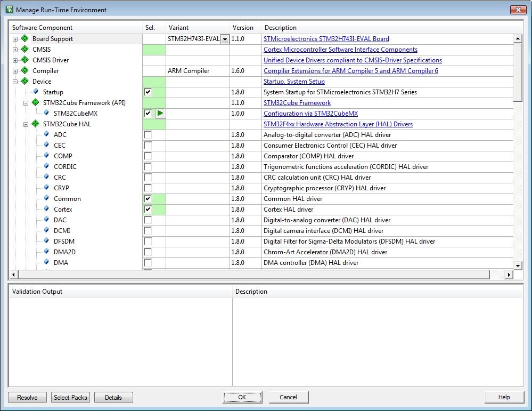
Task: Enable the ADC HAL driver checkbox
Action: click(148, 134)
